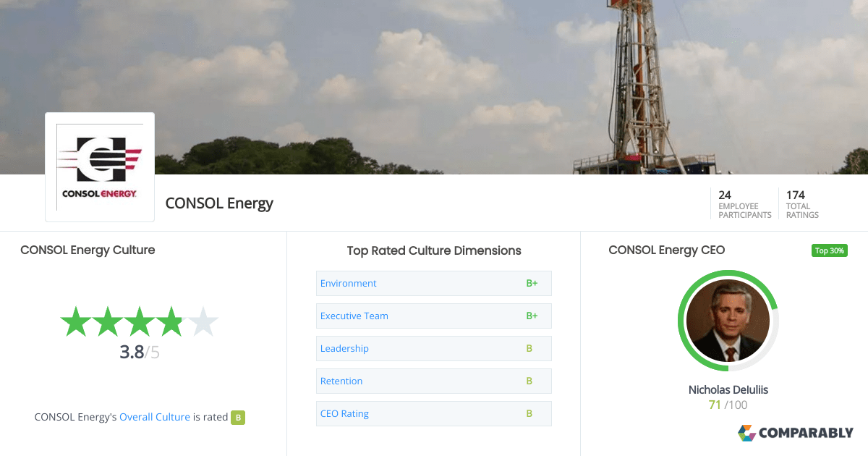The height and width of the screenshot is (456, 868).
Task: Select the Leadership culture dimension
Action: pos(344,348)
